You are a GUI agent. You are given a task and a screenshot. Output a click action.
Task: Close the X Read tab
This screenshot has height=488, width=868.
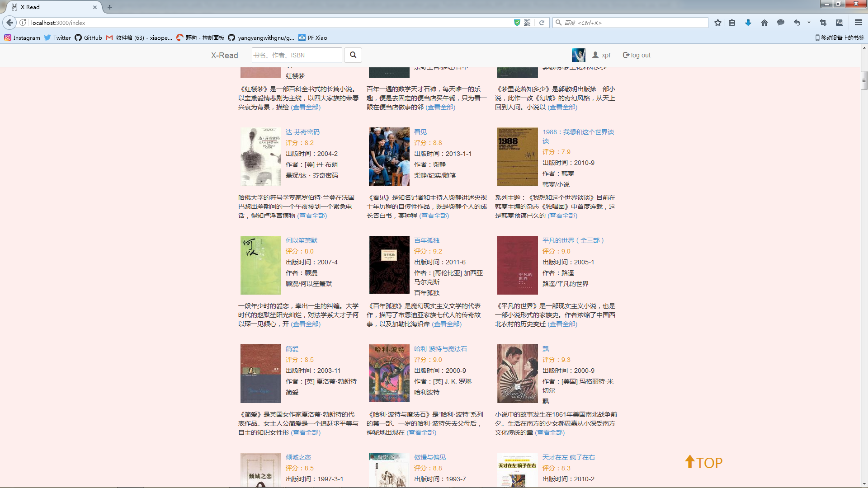pos(94,7)
